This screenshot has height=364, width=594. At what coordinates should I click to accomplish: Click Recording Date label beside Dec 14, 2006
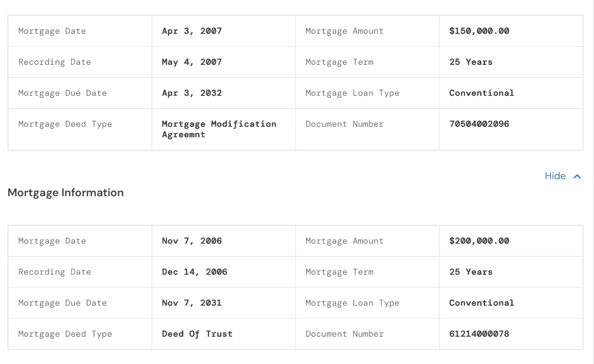coord(55,272)
